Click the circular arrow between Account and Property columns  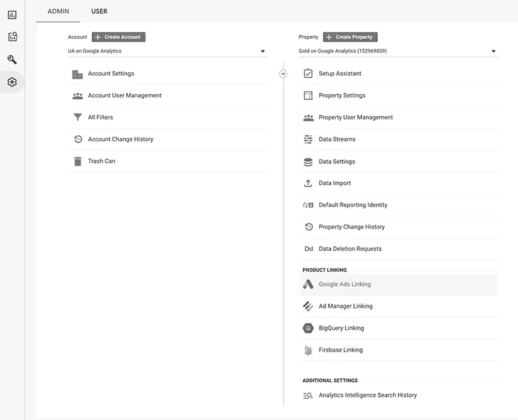pos(283,74)
